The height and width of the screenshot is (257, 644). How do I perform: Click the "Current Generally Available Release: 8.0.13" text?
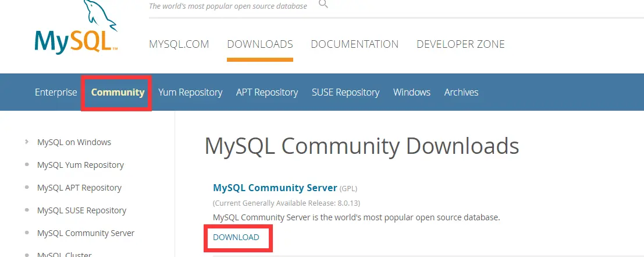click(x=287, y=203)
